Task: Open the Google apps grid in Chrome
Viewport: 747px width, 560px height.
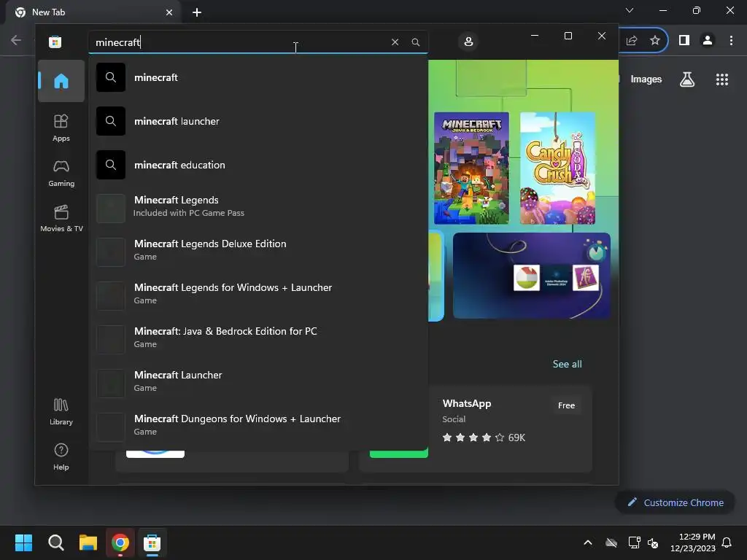Action: tap(721, 79)
